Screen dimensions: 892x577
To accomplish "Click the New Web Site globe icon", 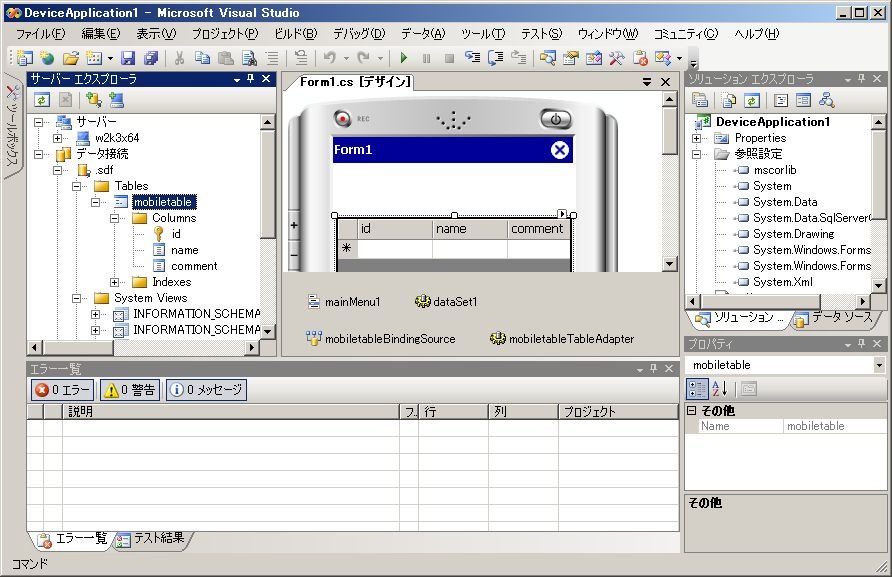I will coord(48,57).
